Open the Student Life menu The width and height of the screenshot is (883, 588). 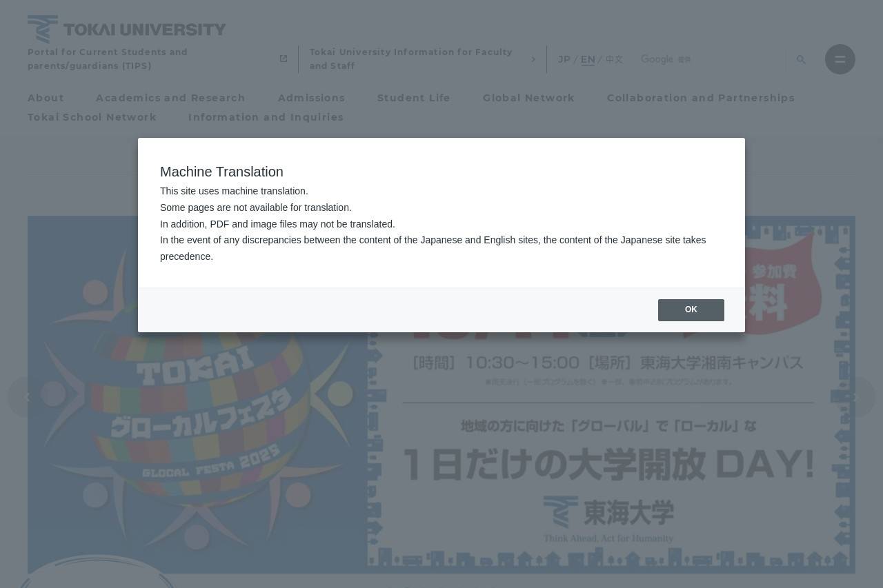[414, 98]
